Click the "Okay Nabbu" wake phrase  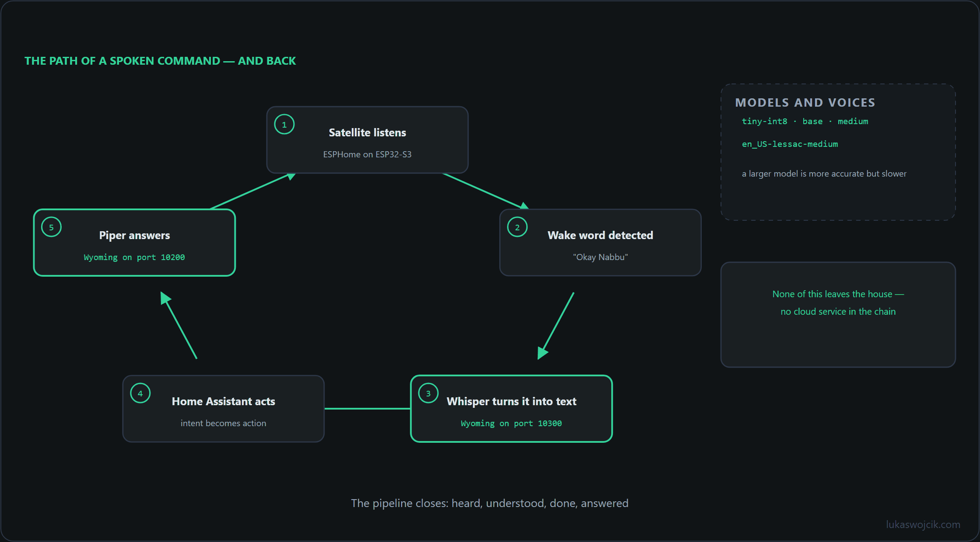pos(600,257)
